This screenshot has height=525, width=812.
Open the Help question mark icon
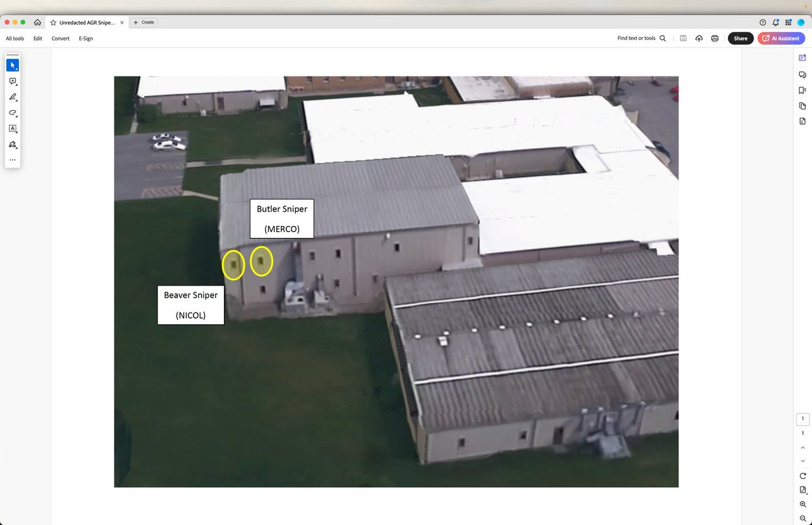coord(763,22)
